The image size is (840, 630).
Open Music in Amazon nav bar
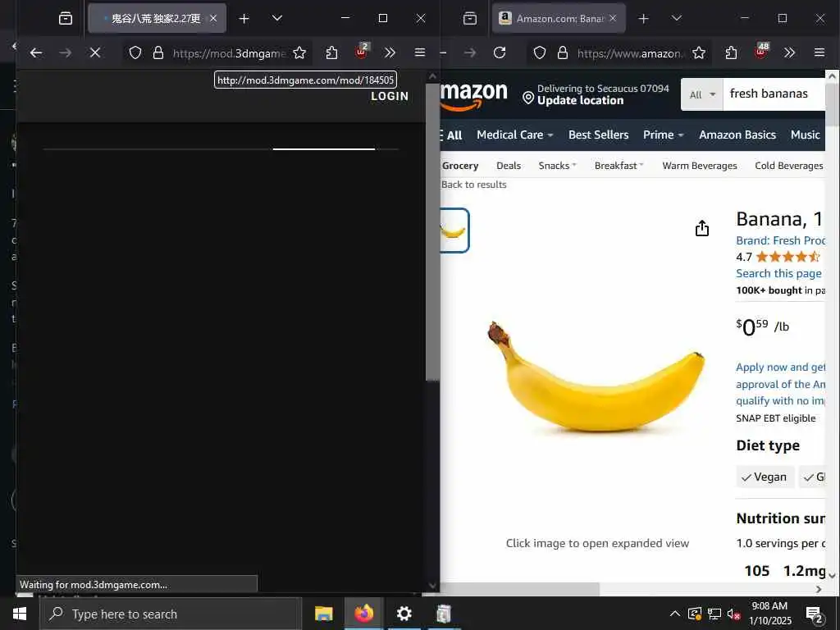pos(806,135)
